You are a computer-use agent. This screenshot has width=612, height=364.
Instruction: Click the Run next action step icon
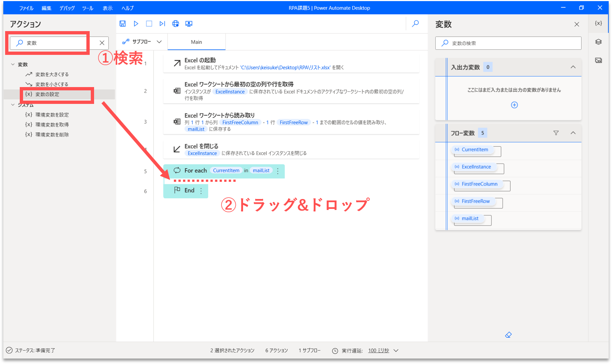click(162, 24)
